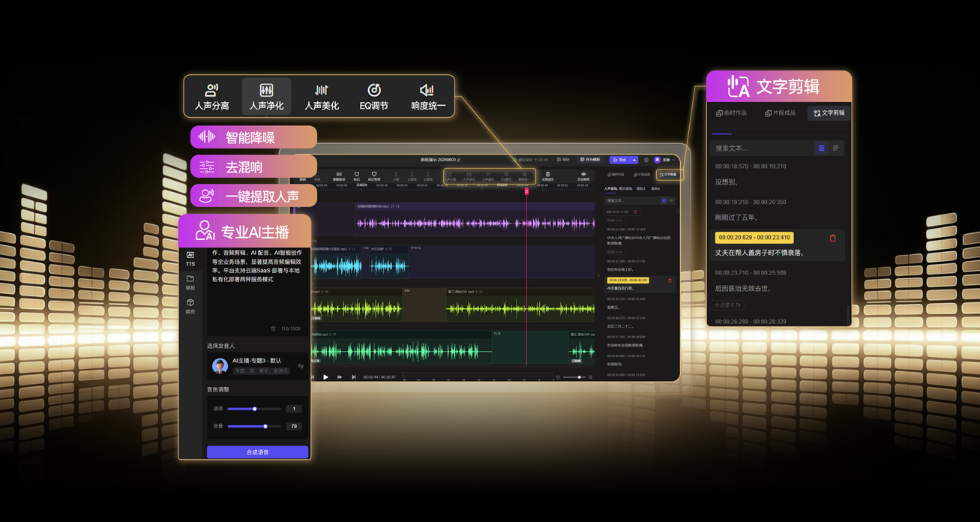The height and width of the screenshot is (522, 980).
Task: Switch to the 临时作品 tab in large panel
Action: click(731, 113)
